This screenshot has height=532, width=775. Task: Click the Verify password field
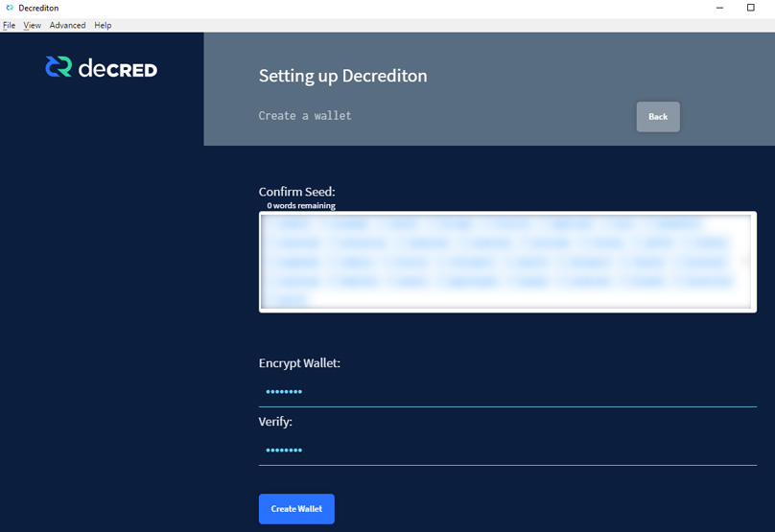click(507, 450)
